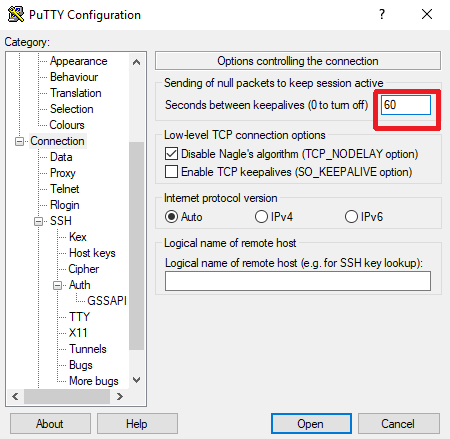This screenshot has height=439, width=450.
Task: Toggle Disable Nagle's algorithm checkbox
Action: point(171,154)
